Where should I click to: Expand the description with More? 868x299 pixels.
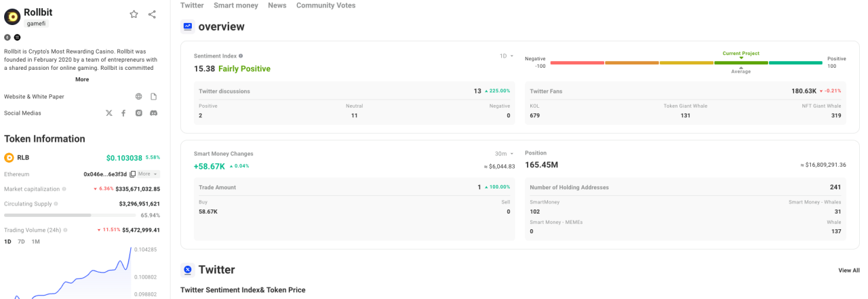pos(82,79)
